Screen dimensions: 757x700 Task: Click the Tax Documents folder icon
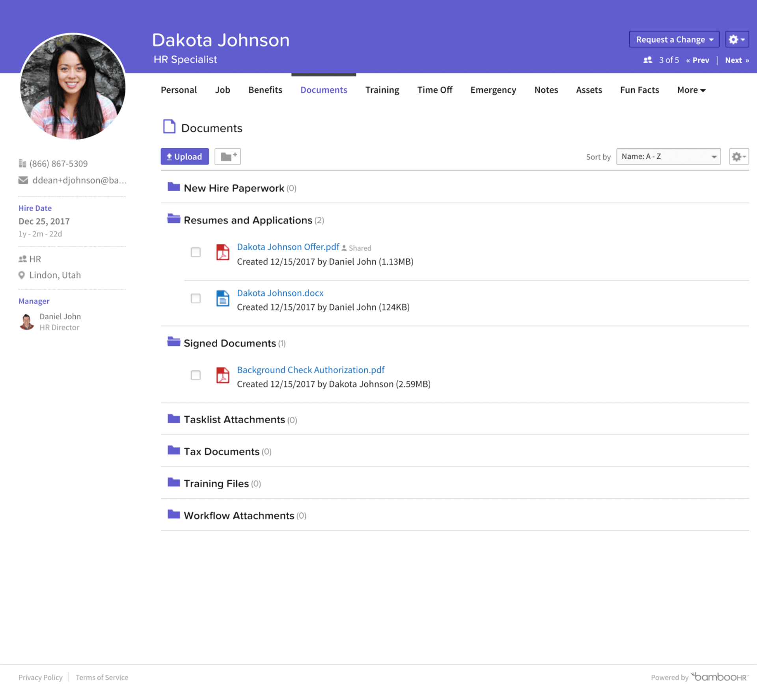[173, 450]
